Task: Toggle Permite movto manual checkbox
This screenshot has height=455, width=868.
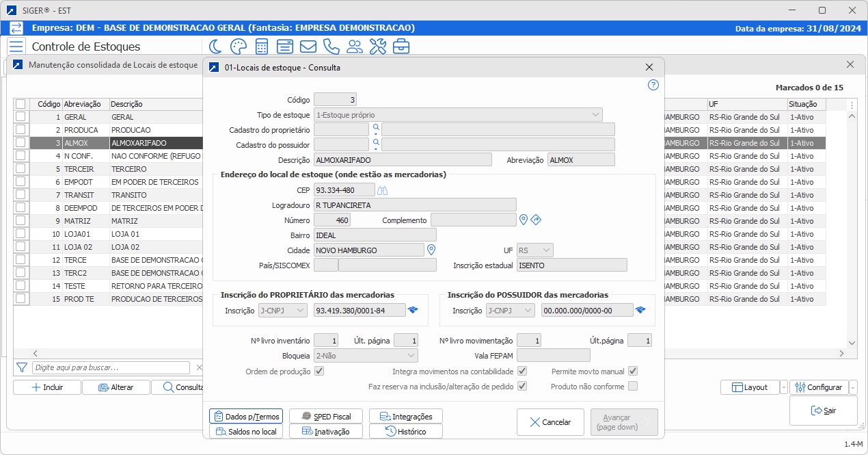Action: coord(633,372)
